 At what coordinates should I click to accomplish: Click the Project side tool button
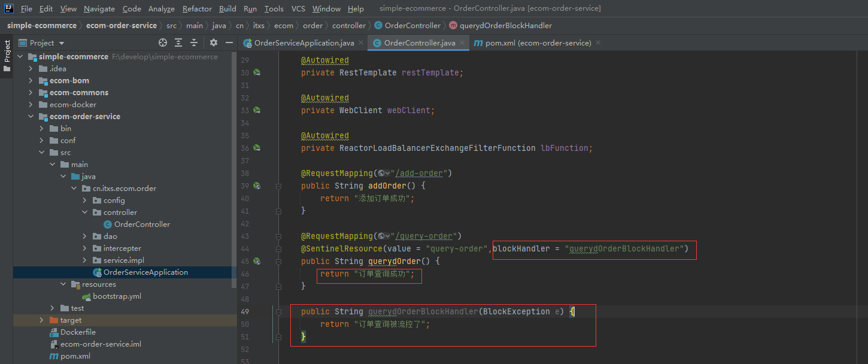(7, 55)
